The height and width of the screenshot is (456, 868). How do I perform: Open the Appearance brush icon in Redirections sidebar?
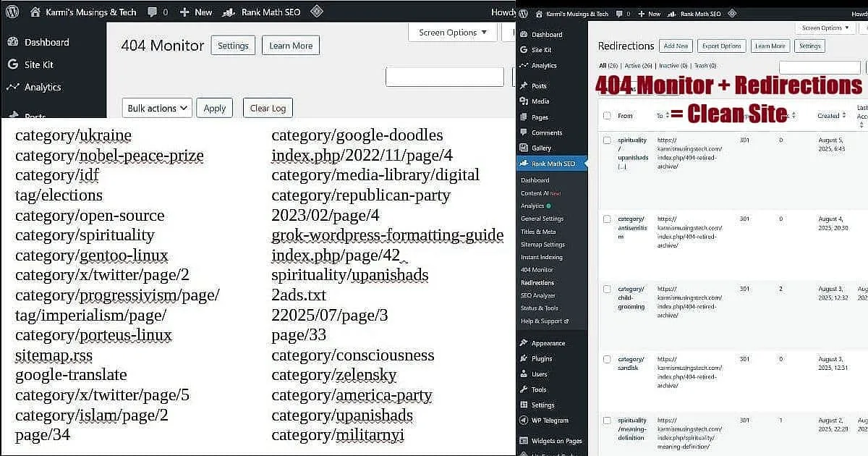(524, 343)
